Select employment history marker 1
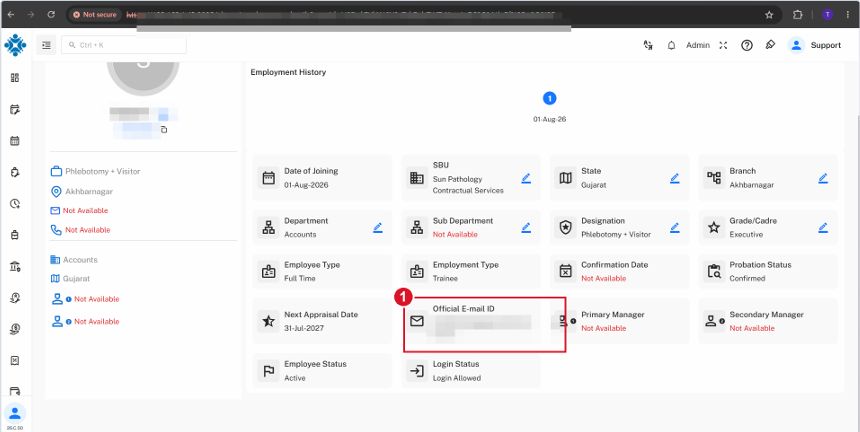Screen dimensions: 860x432 coord(550,98)
